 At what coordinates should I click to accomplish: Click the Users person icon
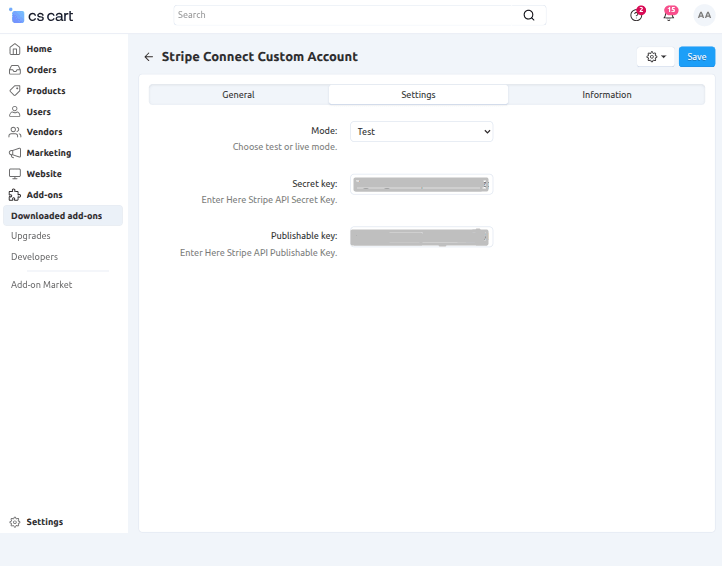15,111
